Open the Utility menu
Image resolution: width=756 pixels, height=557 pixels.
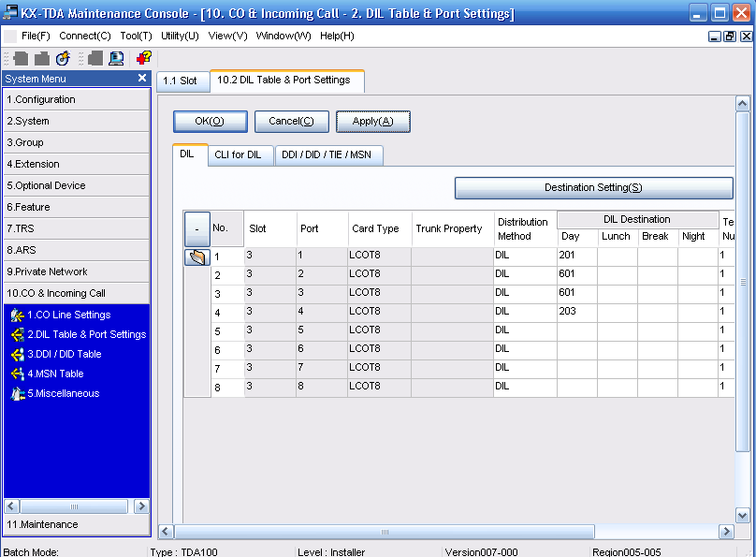point(180,37)
